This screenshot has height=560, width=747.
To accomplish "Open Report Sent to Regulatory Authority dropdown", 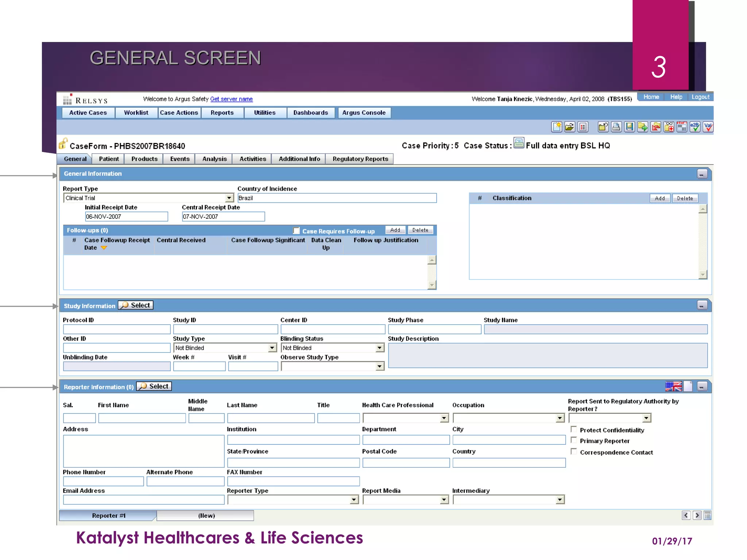I will point(646,418).
